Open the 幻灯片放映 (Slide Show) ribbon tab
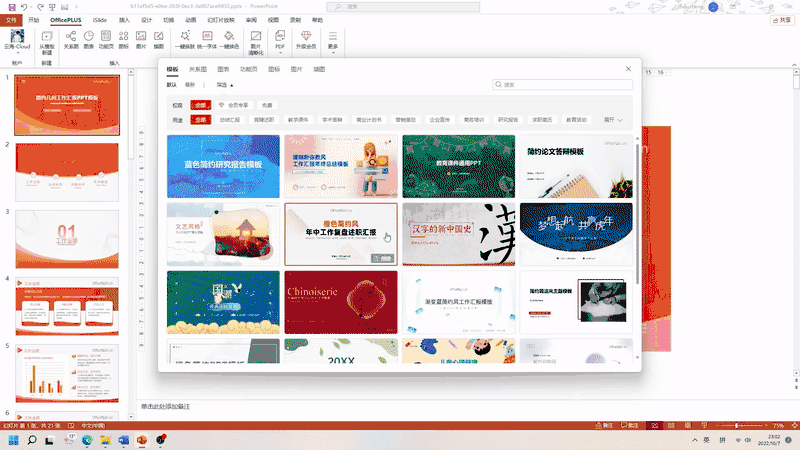Screen dimensions: 800x450 coord(221,20)
